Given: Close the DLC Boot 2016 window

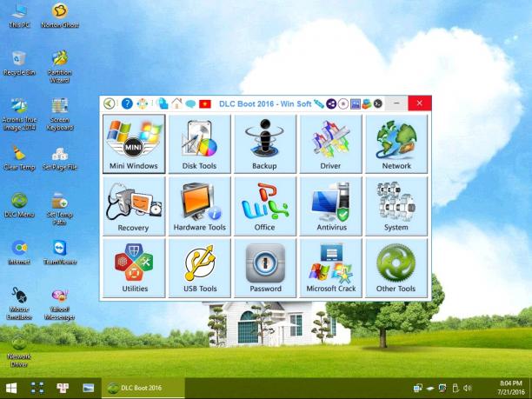Looking at the screenshot, I should pos(419,103).
